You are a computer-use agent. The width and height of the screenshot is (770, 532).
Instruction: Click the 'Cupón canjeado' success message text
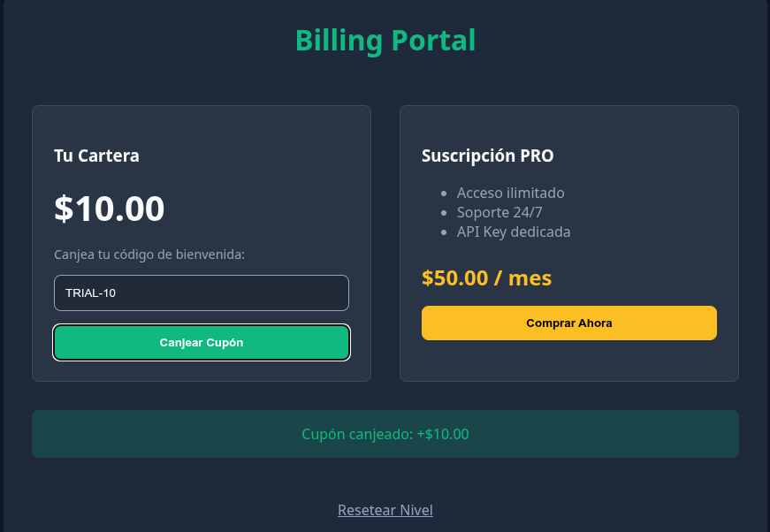pyautogui.click(x=357, y=434)
